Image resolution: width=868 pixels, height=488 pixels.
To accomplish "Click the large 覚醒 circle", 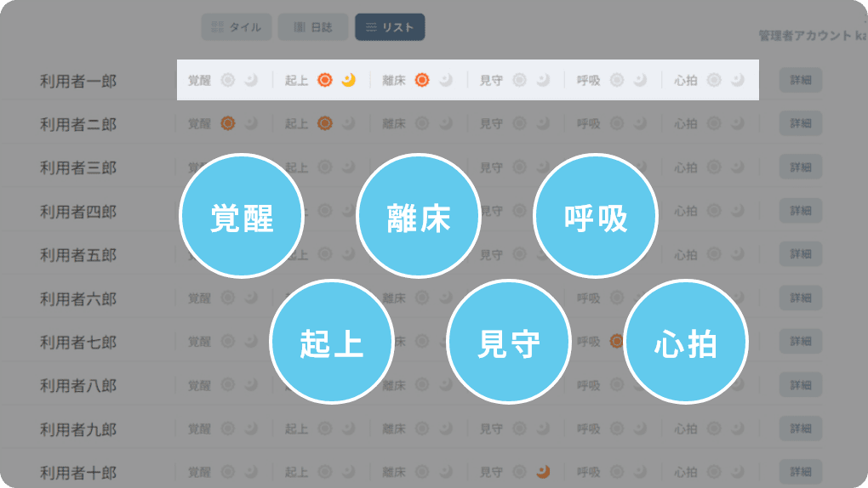I will tap(242, 217).
